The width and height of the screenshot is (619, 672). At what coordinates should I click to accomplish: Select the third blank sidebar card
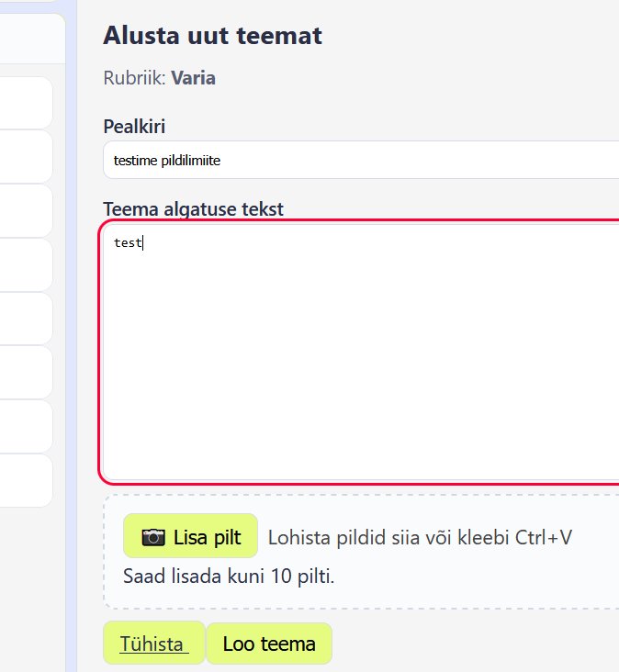point(26,210)
